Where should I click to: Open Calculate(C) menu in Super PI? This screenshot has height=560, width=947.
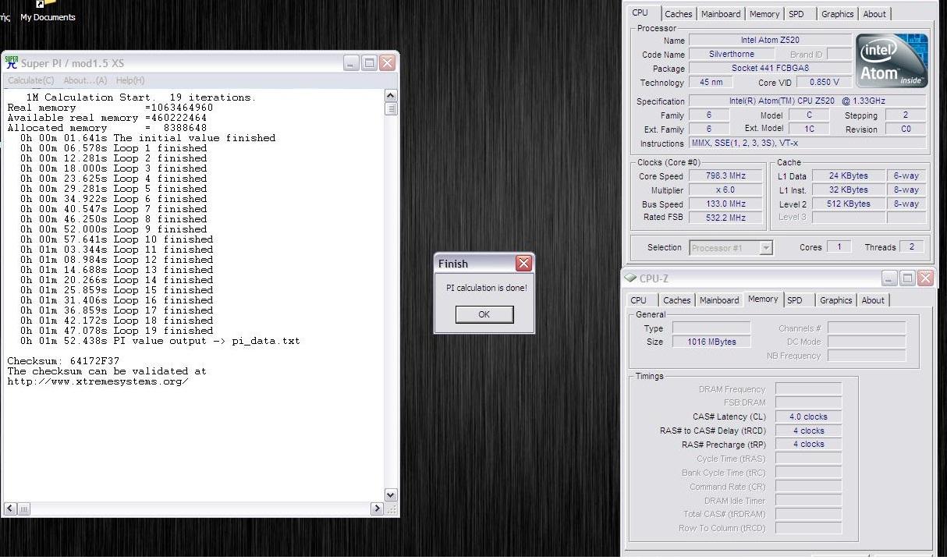tap(31, 80)
